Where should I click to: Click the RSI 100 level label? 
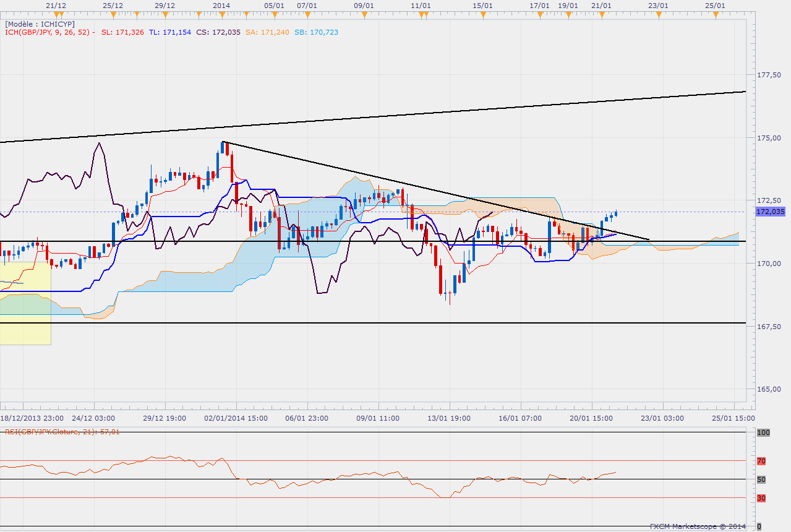point(763,432)
